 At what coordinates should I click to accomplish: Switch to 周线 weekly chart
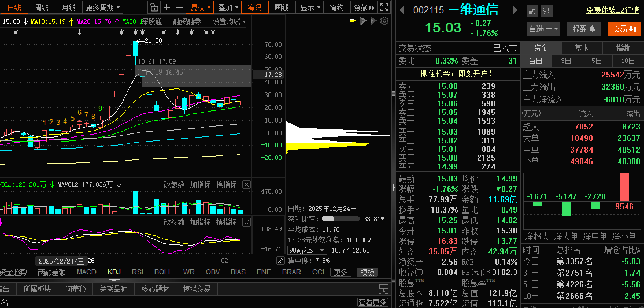click(42, 8)
